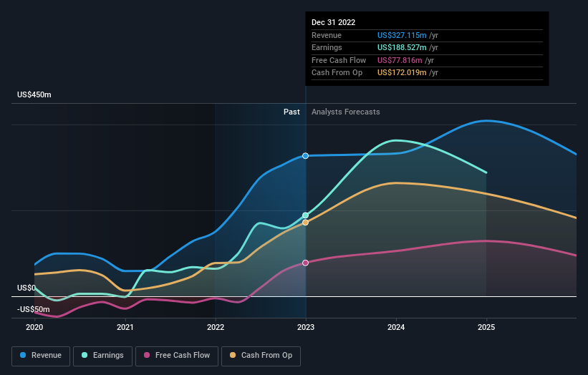Image resolution: width=588 pixels, height=375 pixels.
Task: Click the US$0 y-axis label
Action: [x=26, y=288]
